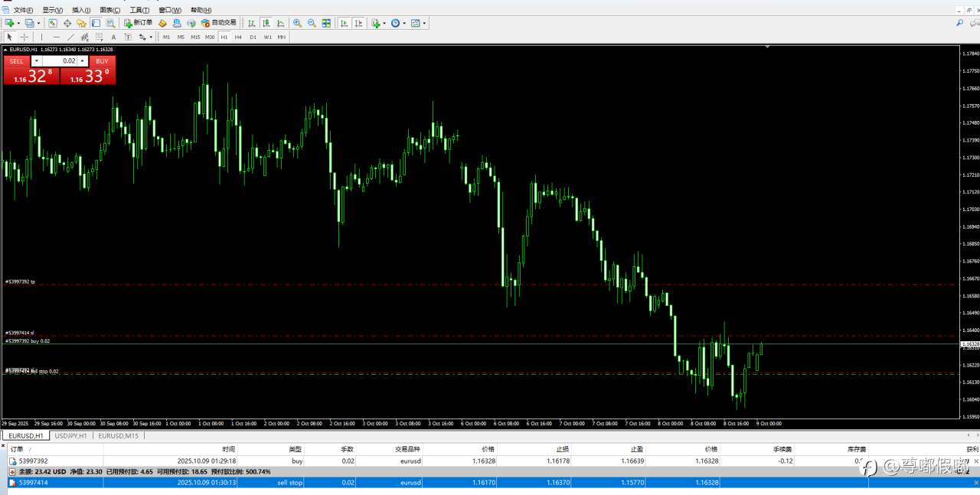Increase lot volume with up arrow

point(83,61)
